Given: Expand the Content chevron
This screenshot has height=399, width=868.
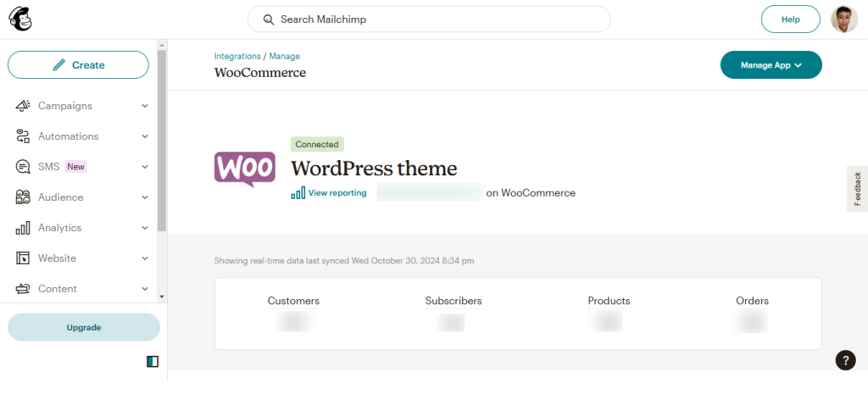Looking at the screenshot, I should pos(145,288).
